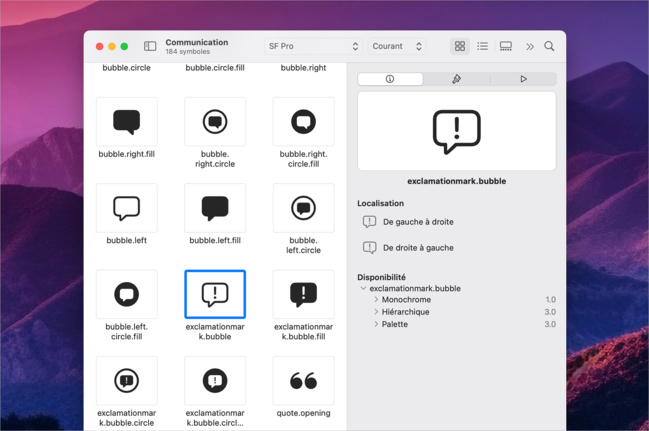Viewport: 649px width, 431px height.
Task: Click the quote.opening label text
Action: tap(303, 413)
